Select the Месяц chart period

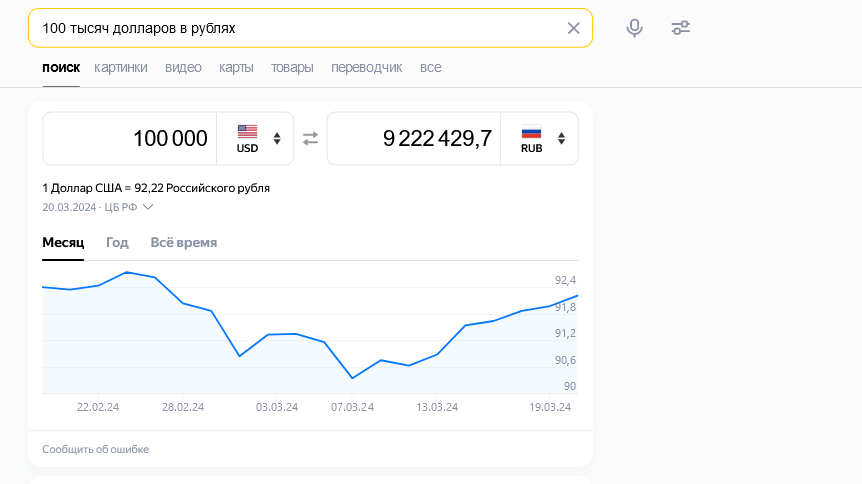[63, 243]
